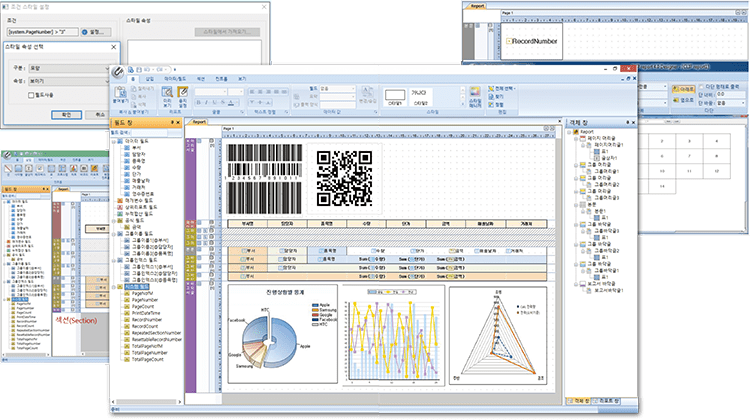Open the Section ribbon tab
Viewport: 750px width, 420px height.
pyautogui.click(x=201, y=79)
